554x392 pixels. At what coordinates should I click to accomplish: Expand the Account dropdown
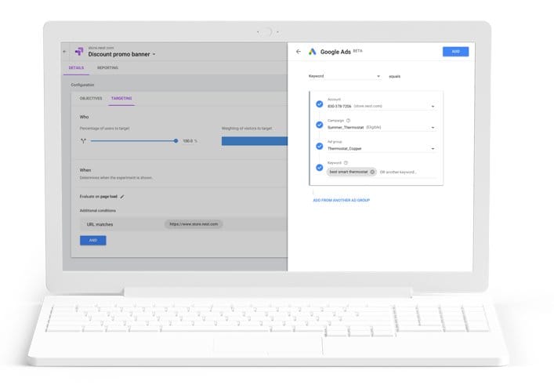tap(433, 106)
